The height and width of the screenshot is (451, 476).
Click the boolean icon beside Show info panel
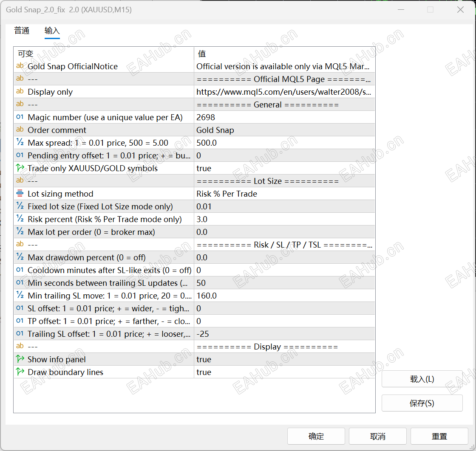[20, 359]
